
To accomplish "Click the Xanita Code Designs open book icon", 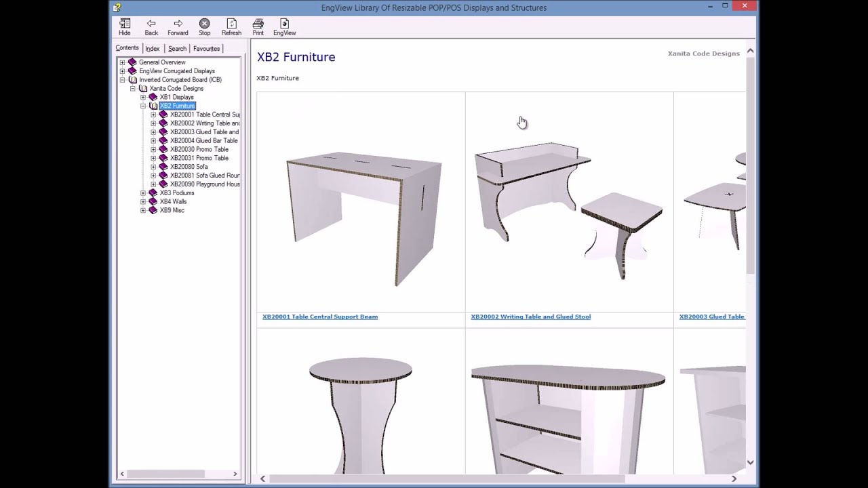I will click(x=142, y=89).
